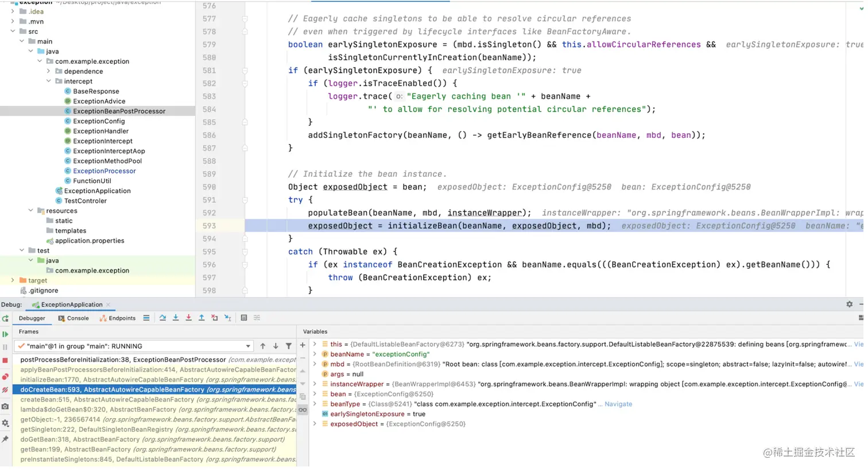Pause the program in the debug sidebar
The image size is (868, 471).
pos(5,347)
